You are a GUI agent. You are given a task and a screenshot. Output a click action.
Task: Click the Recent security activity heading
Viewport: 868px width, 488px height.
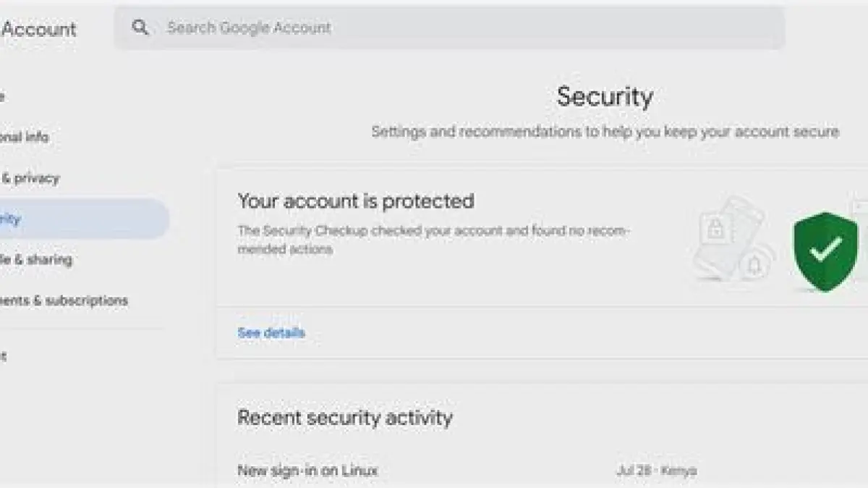(x=345, y=418)
